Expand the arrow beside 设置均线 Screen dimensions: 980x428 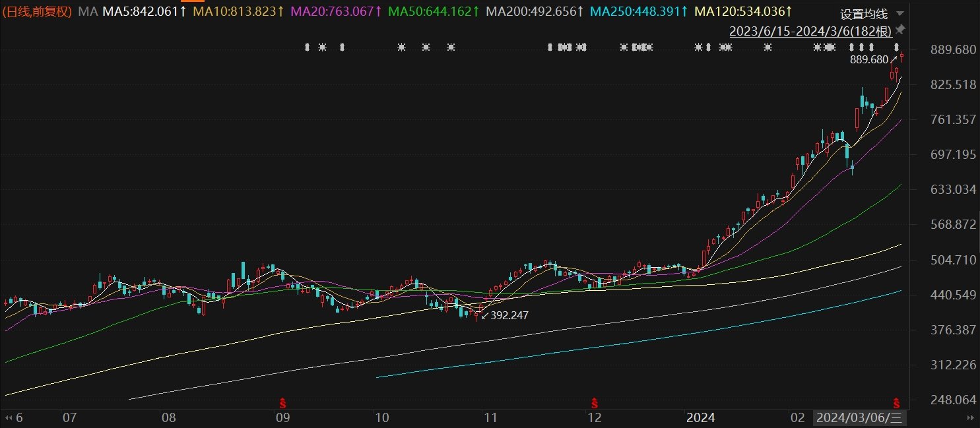[901, 14]
